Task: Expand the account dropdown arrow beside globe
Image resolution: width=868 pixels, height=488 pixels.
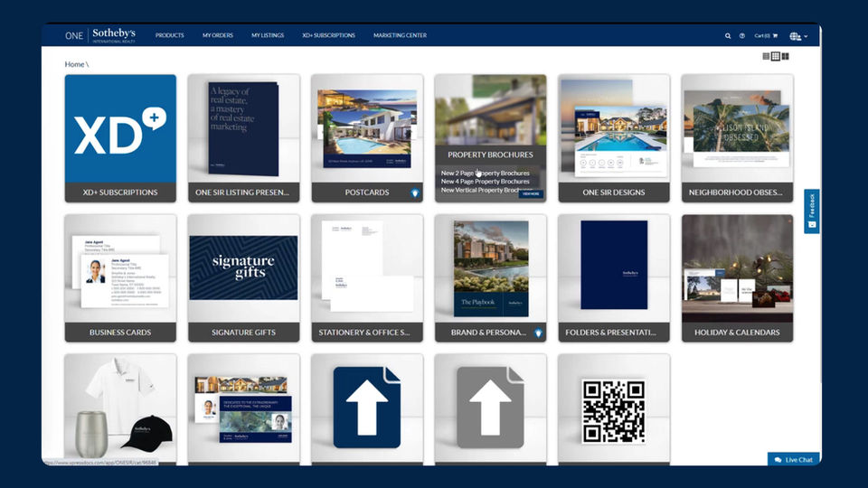Action: coord(806,36)
